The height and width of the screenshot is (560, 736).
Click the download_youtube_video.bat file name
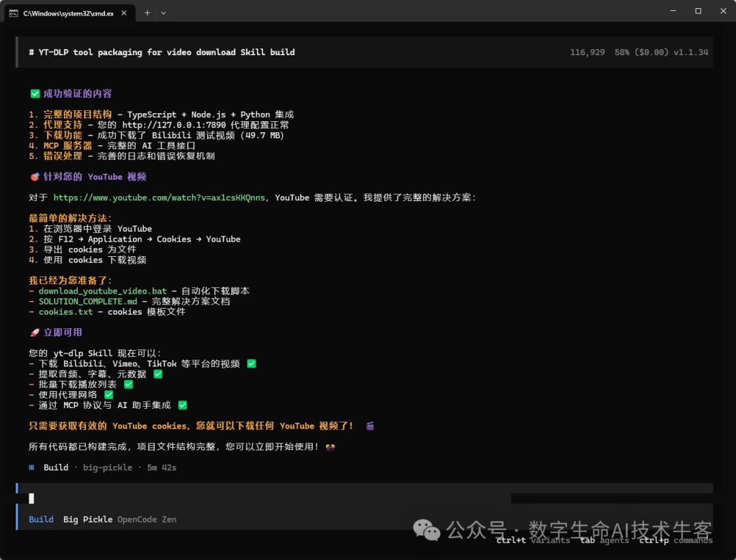coord(102,291)
